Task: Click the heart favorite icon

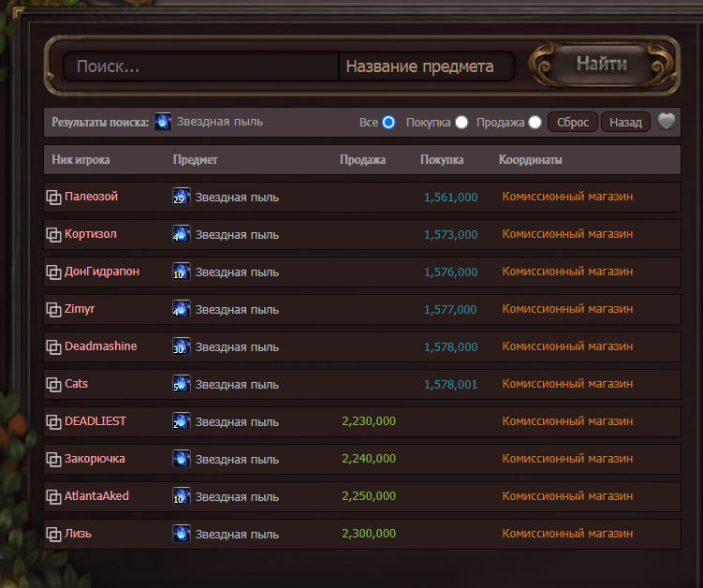Action: coord(666,121)
